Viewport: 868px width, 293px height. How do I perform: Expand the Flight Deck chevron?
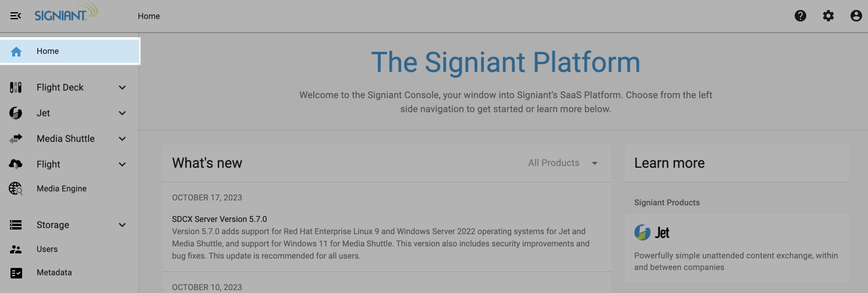122,87
